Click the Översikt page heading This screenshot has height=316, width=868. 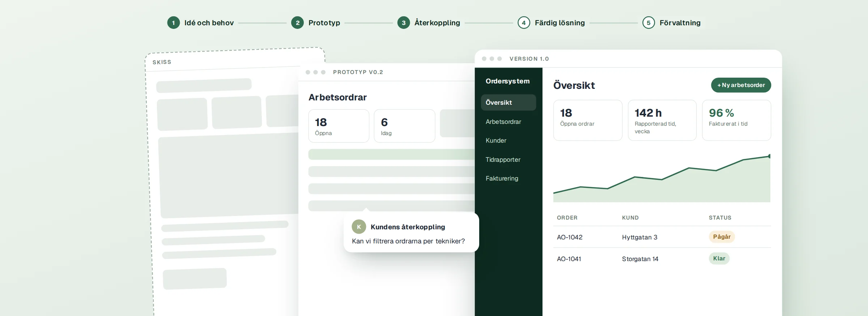(x=574, y=86)
